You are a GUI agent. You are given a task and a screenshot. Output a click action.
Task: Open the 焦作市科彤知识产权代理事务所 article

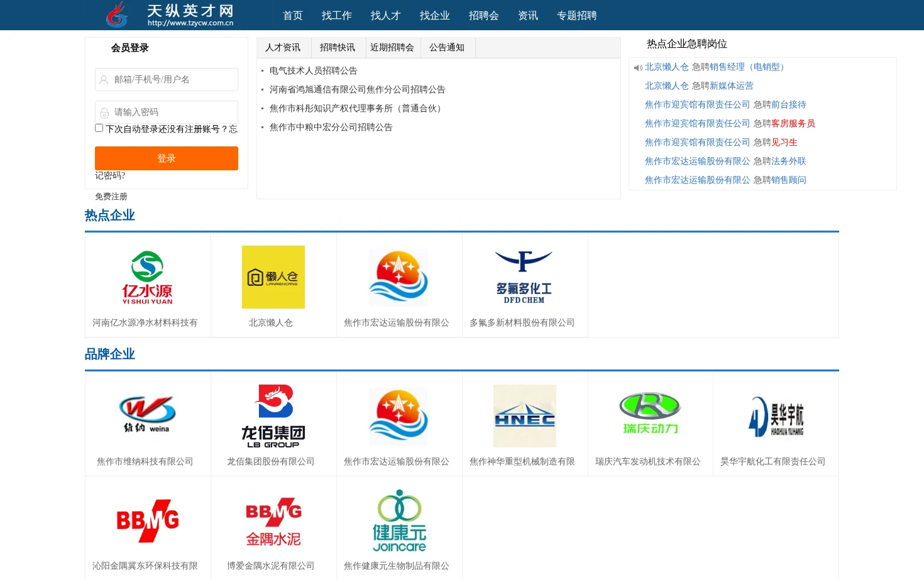(x=358, y=109)
